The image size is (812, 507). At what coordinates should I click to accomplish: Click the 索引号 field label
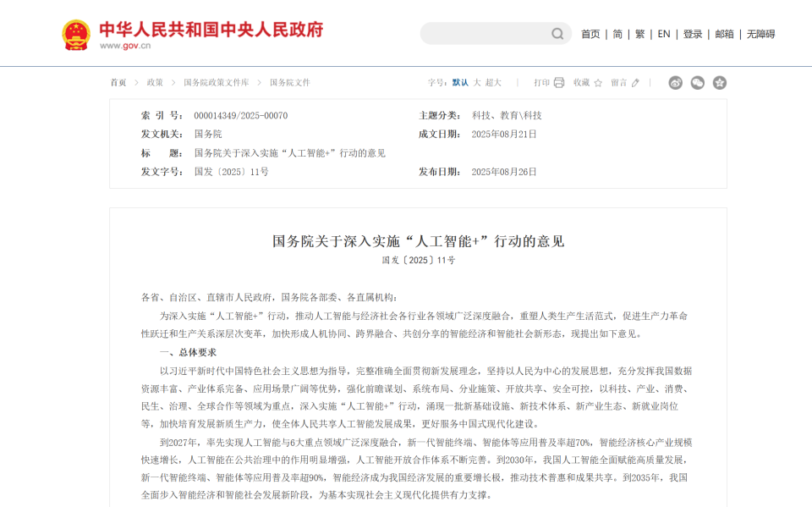tap(162, 116)
